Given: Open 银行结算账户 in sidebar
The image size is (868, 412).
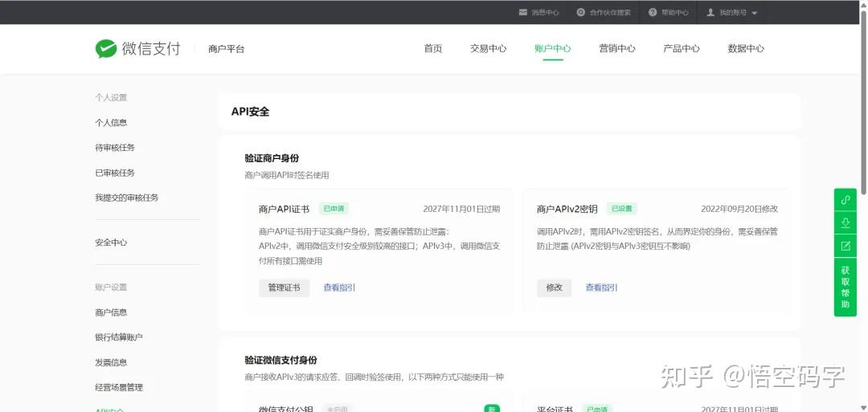Looking at the screenshot, I should [x=119, y=337].
